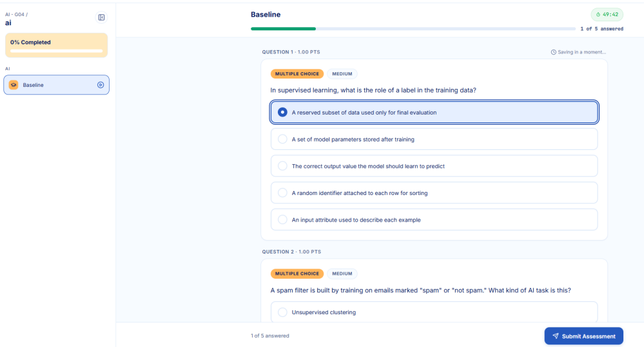Click '1 of 5 answered' in header
The image size is (644, 347).
601,29
